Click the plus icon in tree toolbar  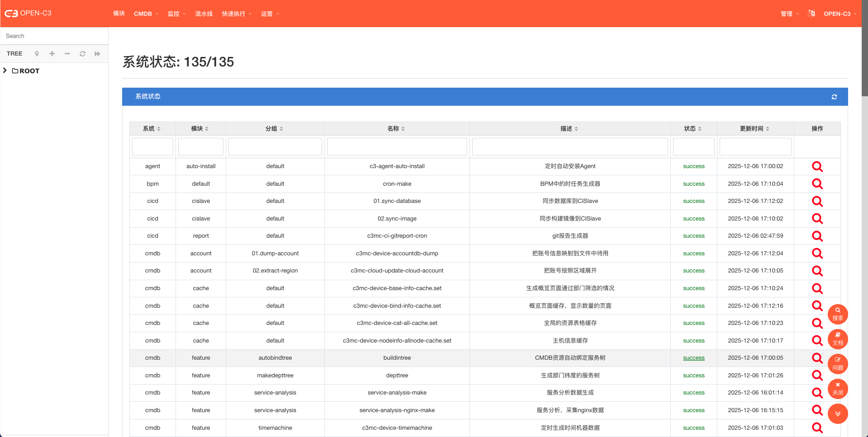(x=52, y=54)
